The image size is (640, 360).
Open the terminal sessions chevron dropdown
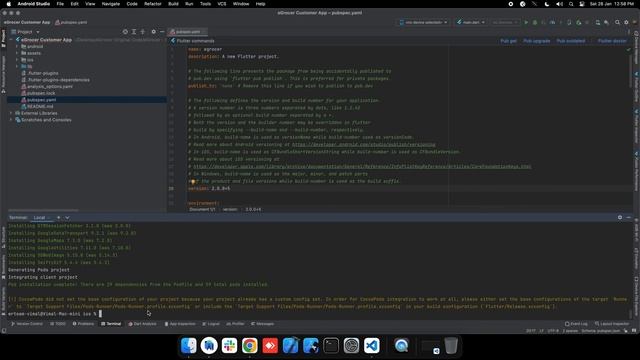67,218
